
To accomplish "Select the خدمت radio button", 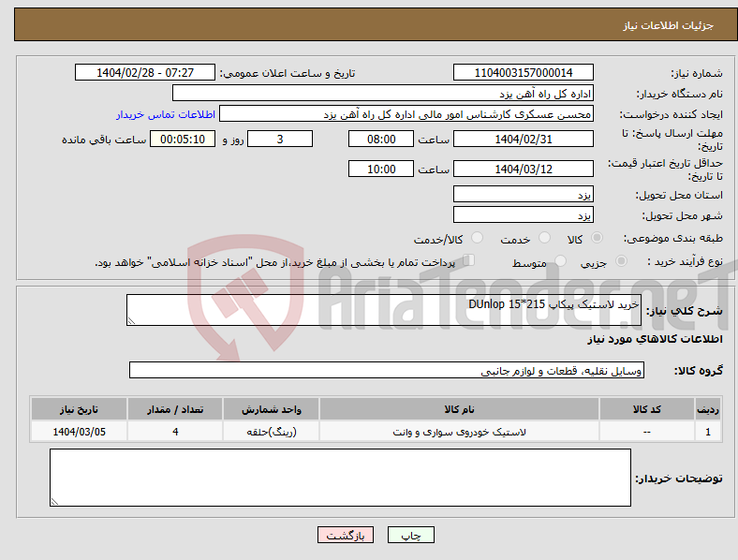I will click(x=544, y=238).
